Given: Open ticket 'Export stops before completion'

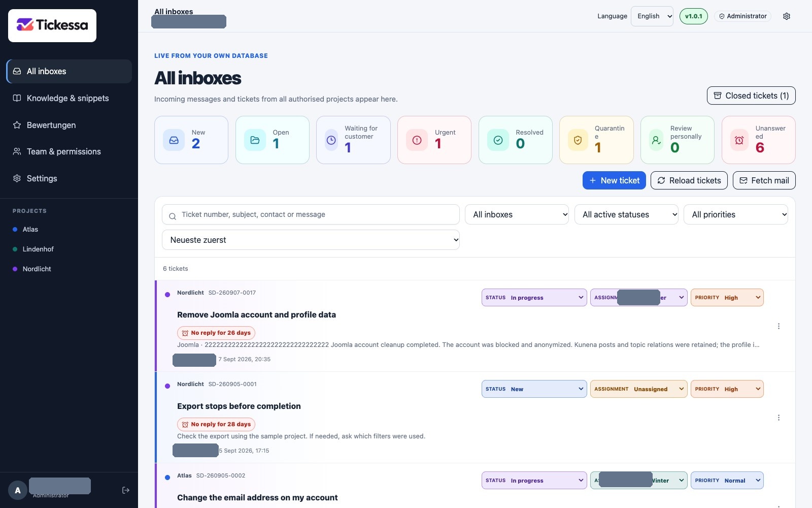Looking at the screenshot, I should click(x=239, y=406).
